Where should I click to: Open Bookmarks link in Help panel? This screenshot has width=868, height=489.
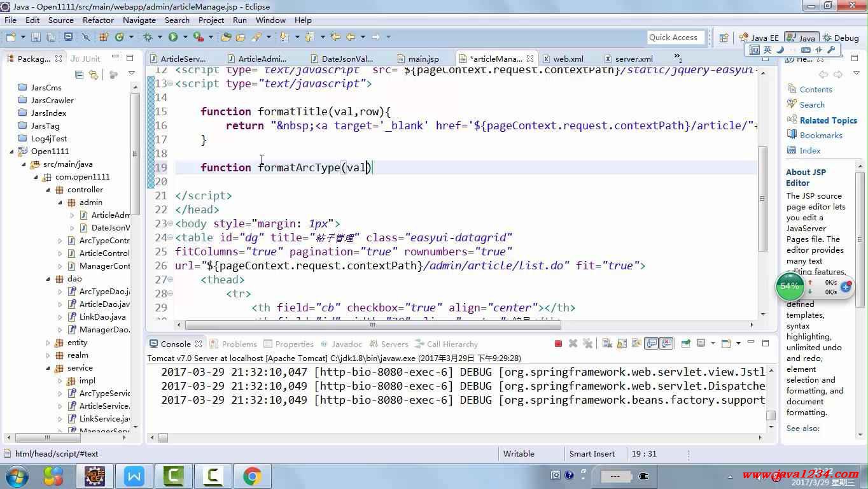[x=821, y=136]
